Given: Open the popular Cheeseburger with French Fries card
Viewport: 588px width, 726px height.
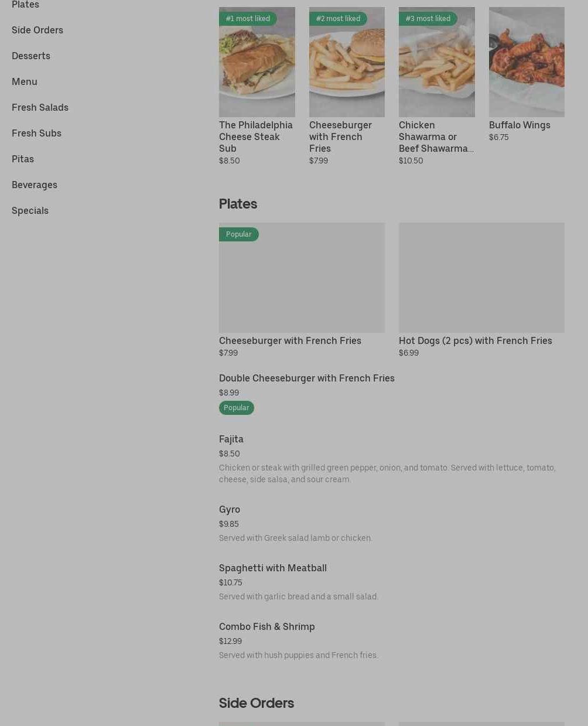Looking at the screenshot, I should point(302,278).
